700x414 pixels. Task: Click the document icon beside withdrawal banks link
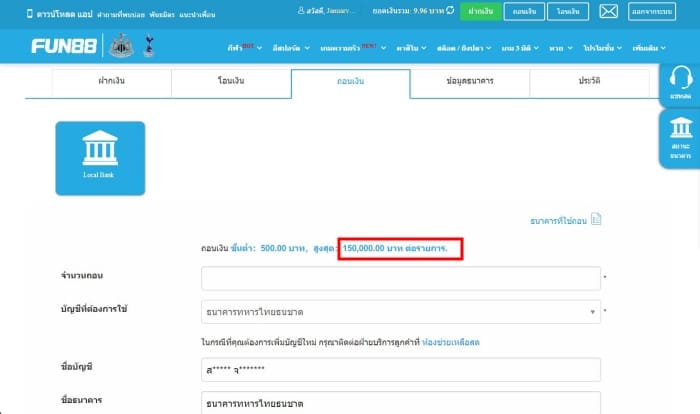[x=596, y=219]
